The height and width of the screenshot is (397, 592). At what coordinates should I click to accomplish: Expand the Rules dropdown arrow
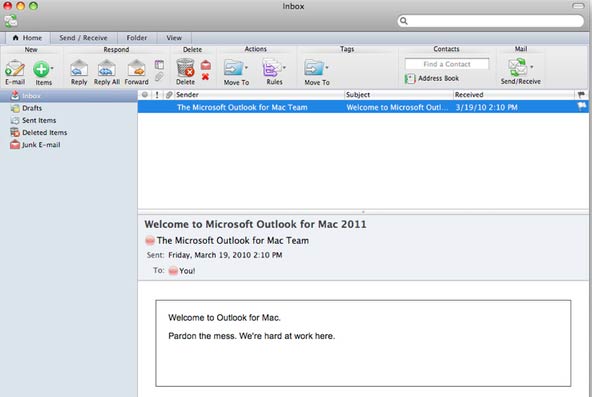click(x=284, y=68)
